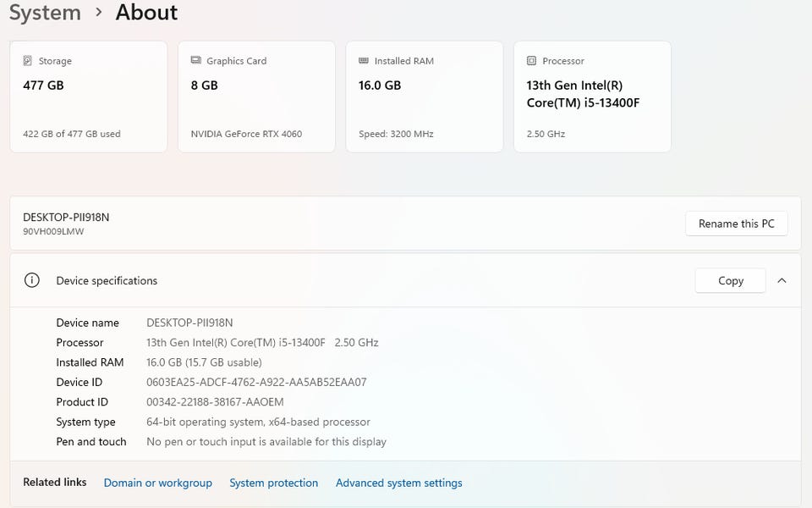The width and height of the screenshot is (812, 508).
Task: Select the Device ID value text
Action: [x=256, y=383]
